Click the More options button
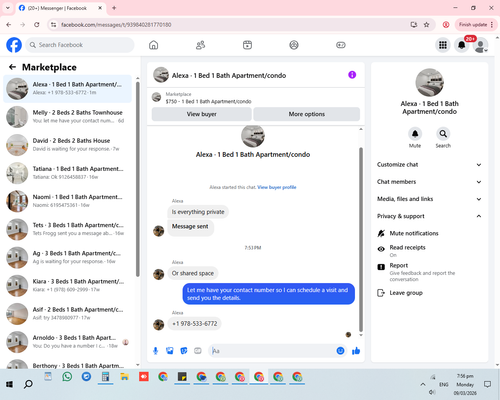 click(x=307, y=114)
